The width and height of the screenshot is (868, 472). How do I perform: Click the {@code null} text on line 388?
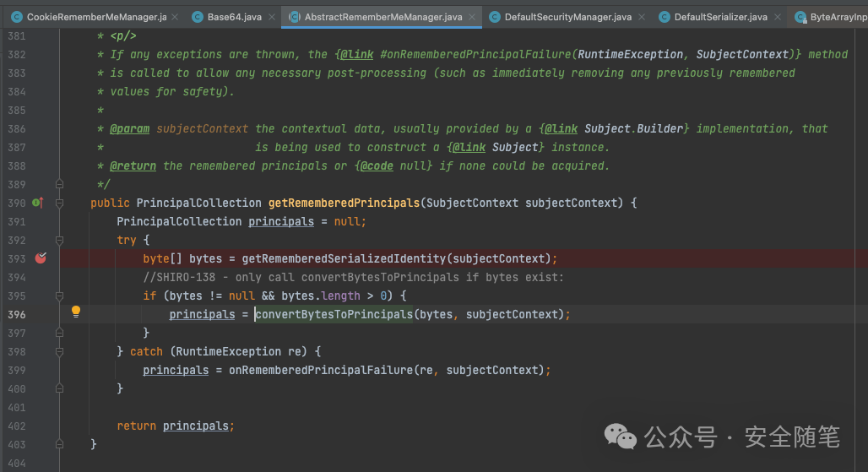pos(393,165)
